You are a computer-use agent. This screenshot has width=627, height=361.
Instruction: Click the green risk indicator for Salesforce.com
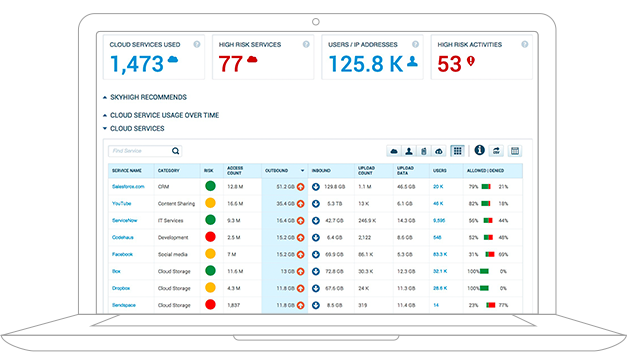(210, 186)
